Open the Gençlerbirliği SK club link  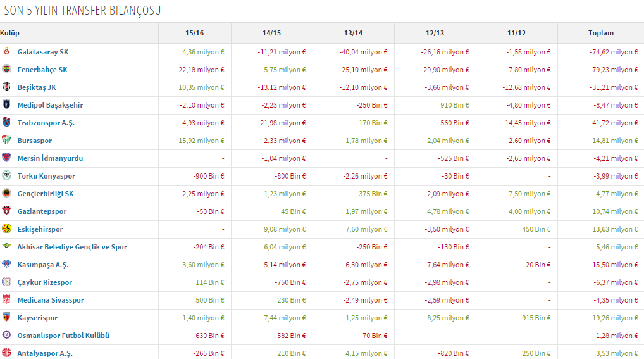click(46, 194)
